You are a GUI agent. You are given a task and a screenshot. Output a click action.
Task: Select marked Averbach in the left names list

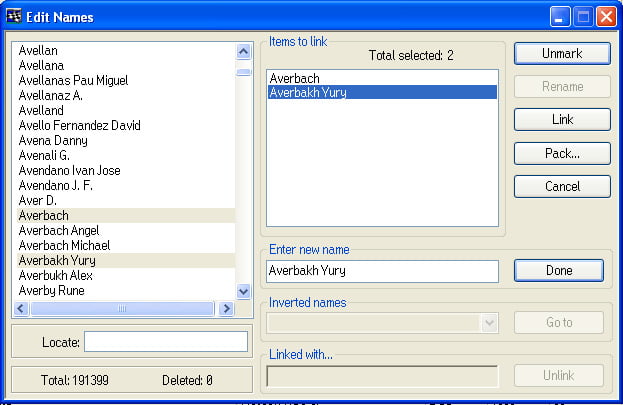[126, 216]
